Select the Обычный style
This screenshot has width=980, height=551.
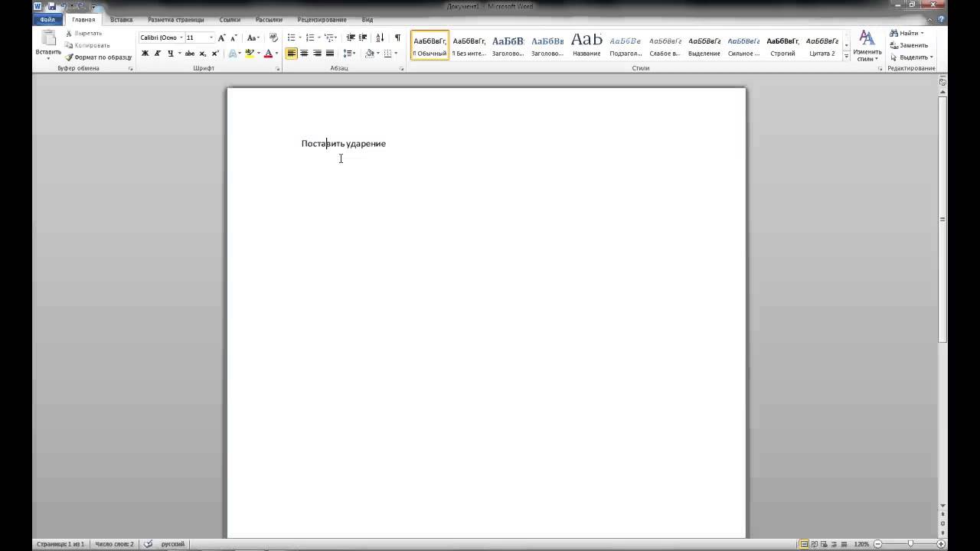[x=430, y=45]
